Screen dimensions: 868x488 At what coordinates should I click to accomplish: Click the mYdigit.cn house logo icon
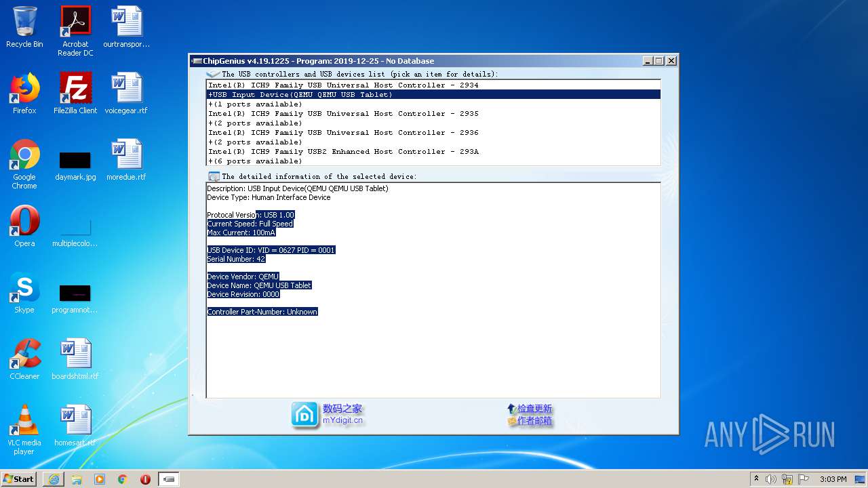point(304,415)
